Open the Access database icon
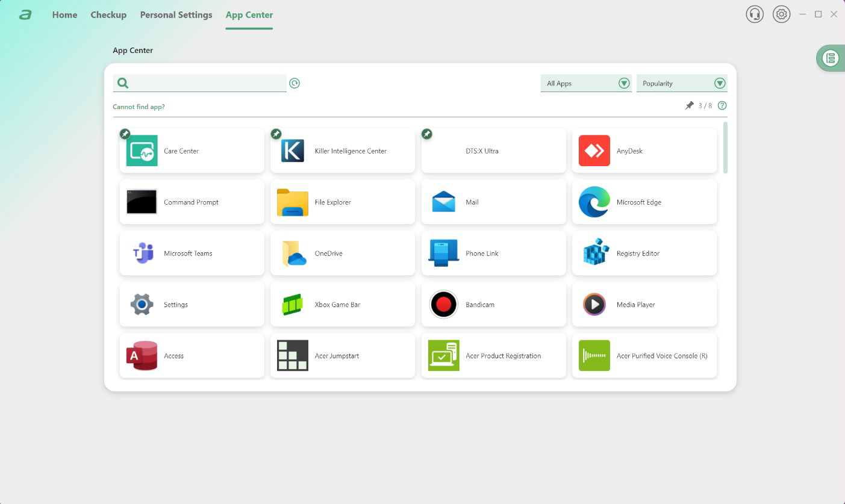The width and height of the screenshot is (845, 504). pyautogui.click(x=142, y=355)
